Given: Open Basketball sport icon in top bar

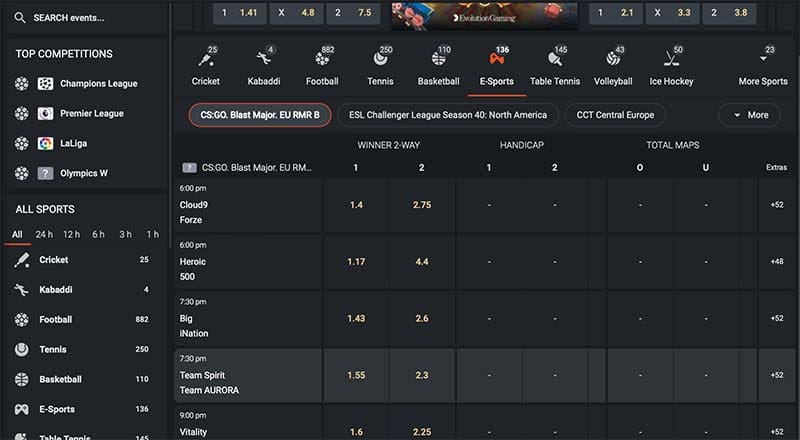Looking at the screenshot, I should pyautogui.click(x=438, y=59).
